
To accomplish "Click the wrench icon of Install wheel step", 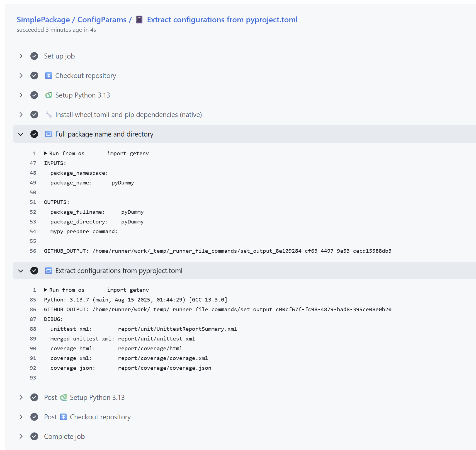I will click(48, 115).
